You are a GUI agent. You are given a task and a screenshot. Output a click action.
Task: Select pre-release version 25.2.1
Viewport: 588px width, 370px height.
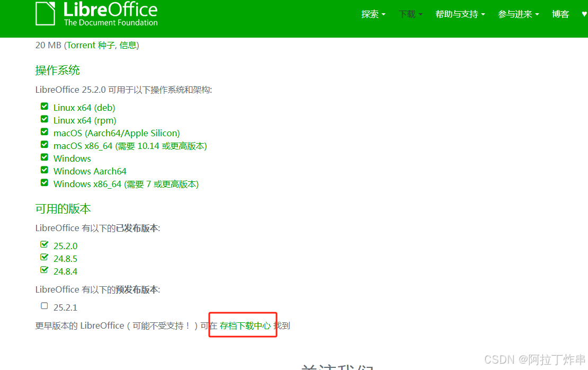(65, 307)
